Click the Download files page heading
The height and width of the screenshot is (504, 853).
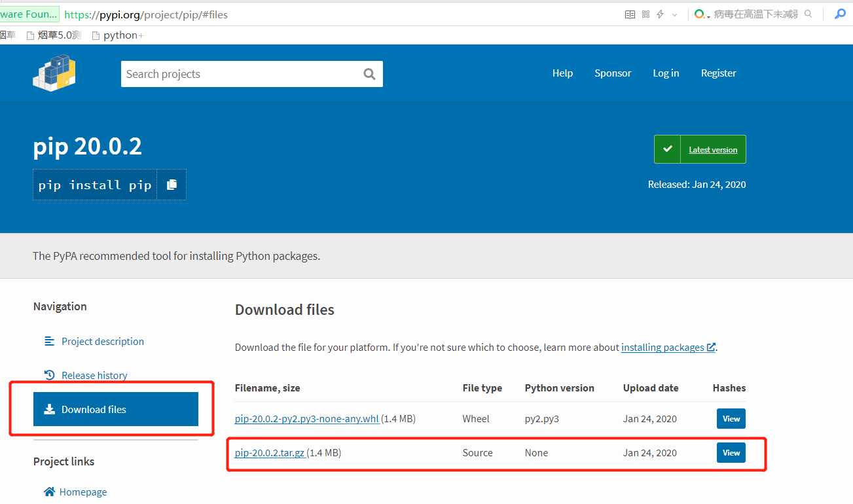tap(285, 310)
